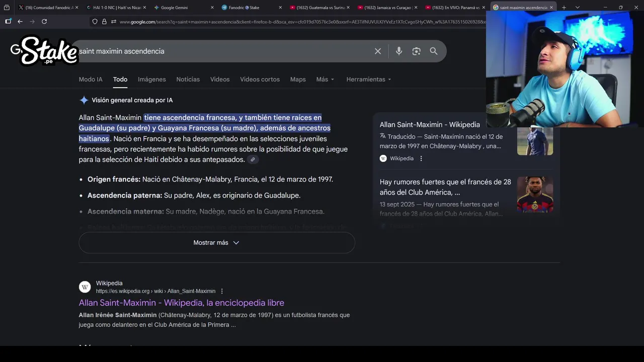Close the 'Comunidad Fanodric' tab

(76, 8)
